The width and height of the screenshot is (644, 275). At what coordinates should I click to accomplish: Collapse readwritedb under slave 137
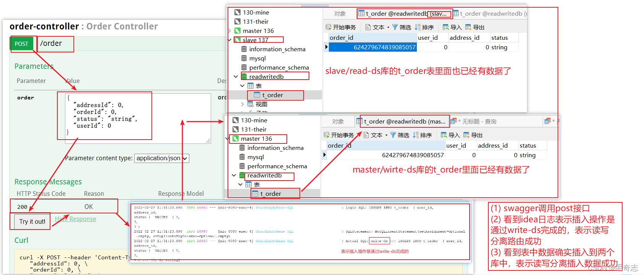coord(236,76)
